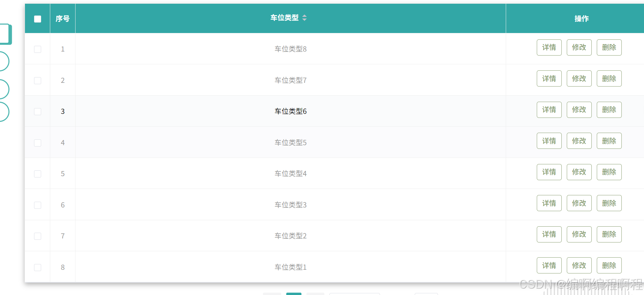Check the checkbox for row 6

coord(37,205)
